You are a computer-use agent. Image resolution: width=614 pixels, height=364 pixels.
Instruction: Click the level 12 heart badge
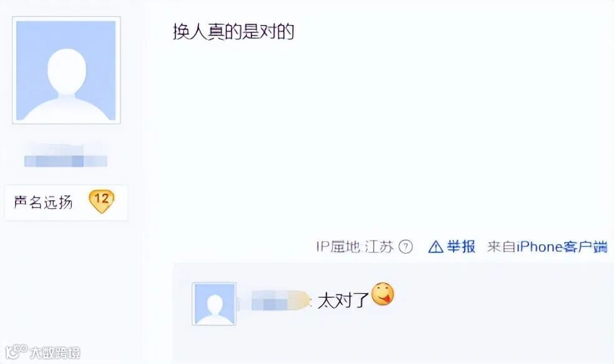102,201
